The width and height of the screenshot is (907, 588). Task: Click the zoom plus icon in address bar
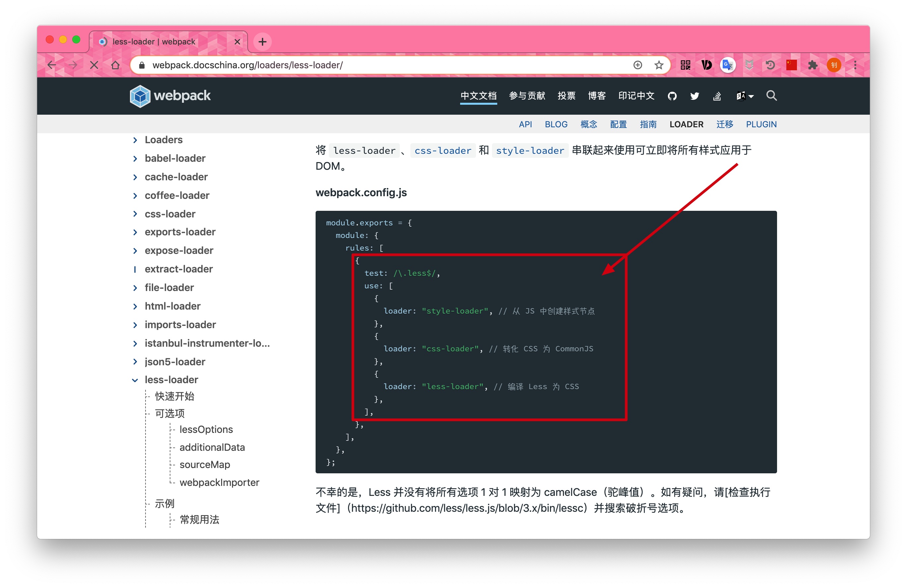tap(637, 65)
